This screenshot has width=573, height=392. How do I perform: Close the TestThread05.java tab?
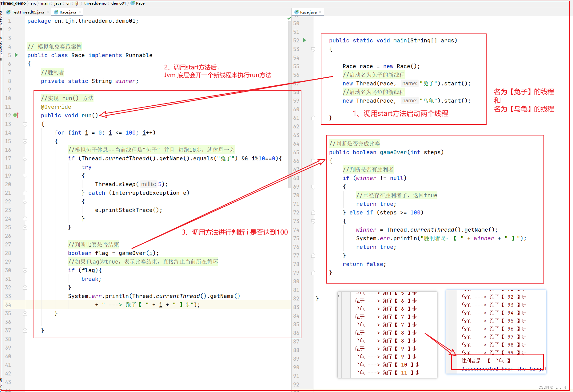point(48,12)
